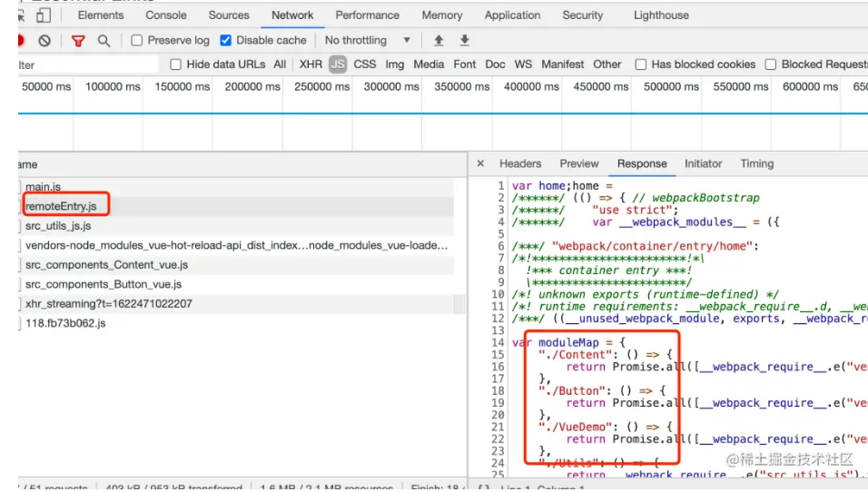Click the import HAR upload arrow
Screen dimensions: 868x492
(439, 41)
